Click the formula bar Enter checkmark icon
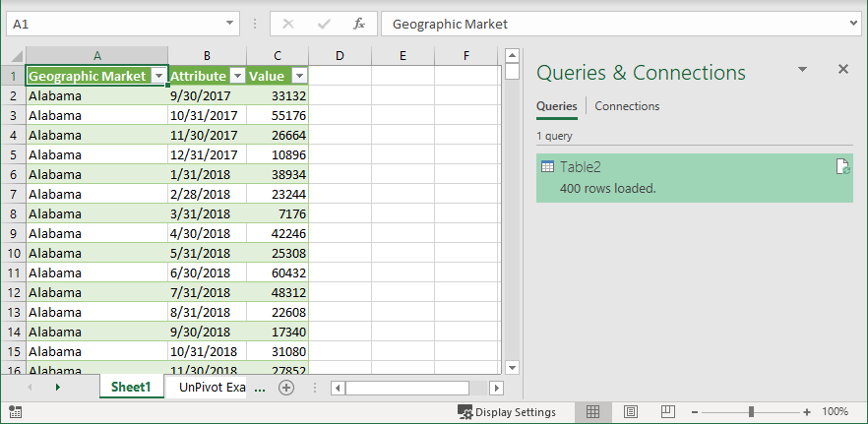The height and width of the screenshot is (424, 868). pyautogui.click(x=324, y=24)
